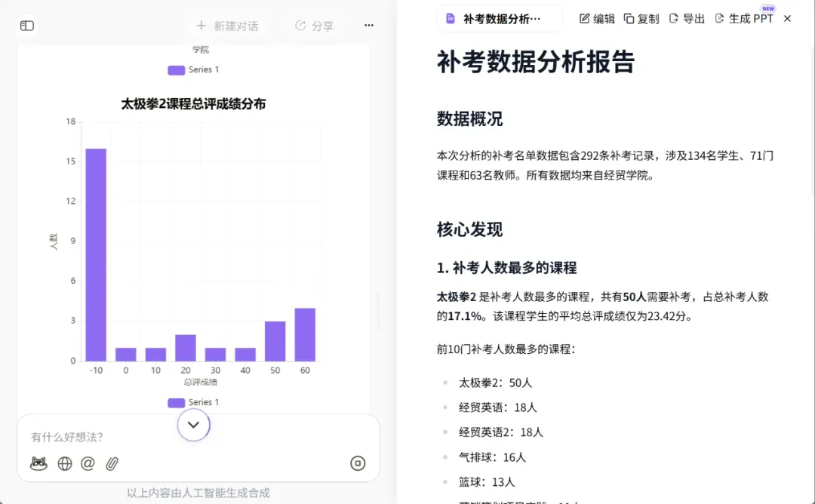Screen dimensions: 815x504
Task: Click the 学院 axis label above legend
Action: click(200, 49)
